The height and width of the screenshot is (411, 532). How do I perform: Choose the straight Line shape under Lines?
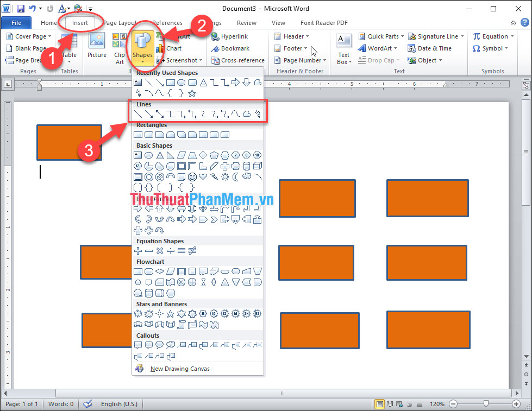point(138,114)
